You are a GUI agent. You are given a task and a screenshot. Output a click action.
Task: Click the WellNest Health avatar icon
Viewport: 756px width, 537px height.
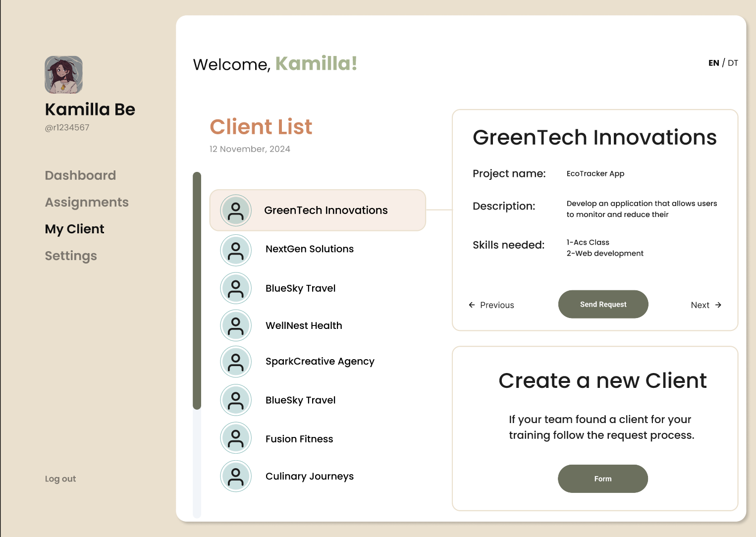tap(236, 325)
